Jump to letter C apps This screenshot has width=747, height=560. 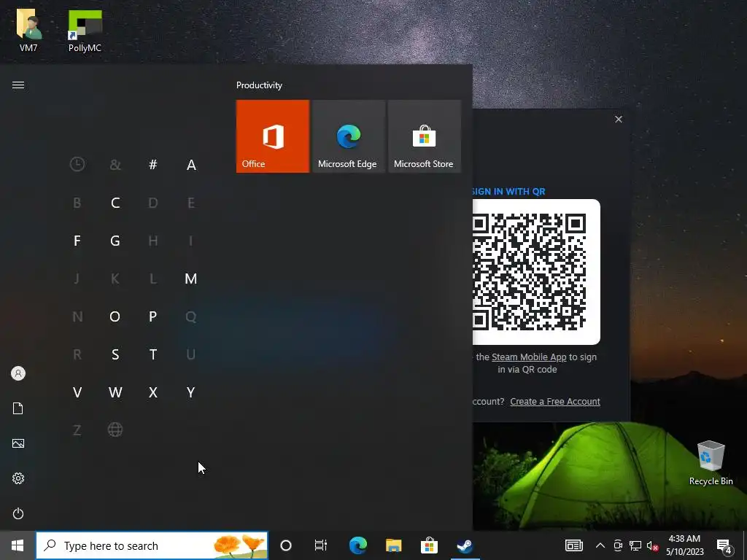point(115,203)
